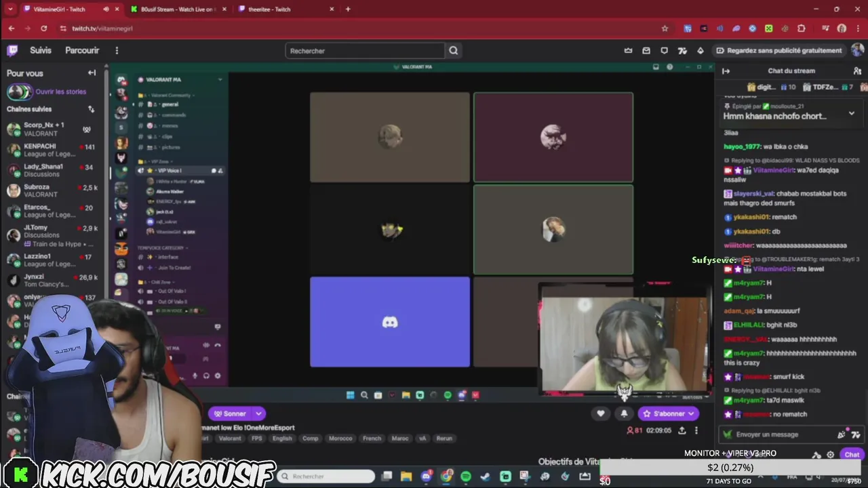868x488 pixels.
Task: Select the French stream tag
Action: (x=372, y=439)
